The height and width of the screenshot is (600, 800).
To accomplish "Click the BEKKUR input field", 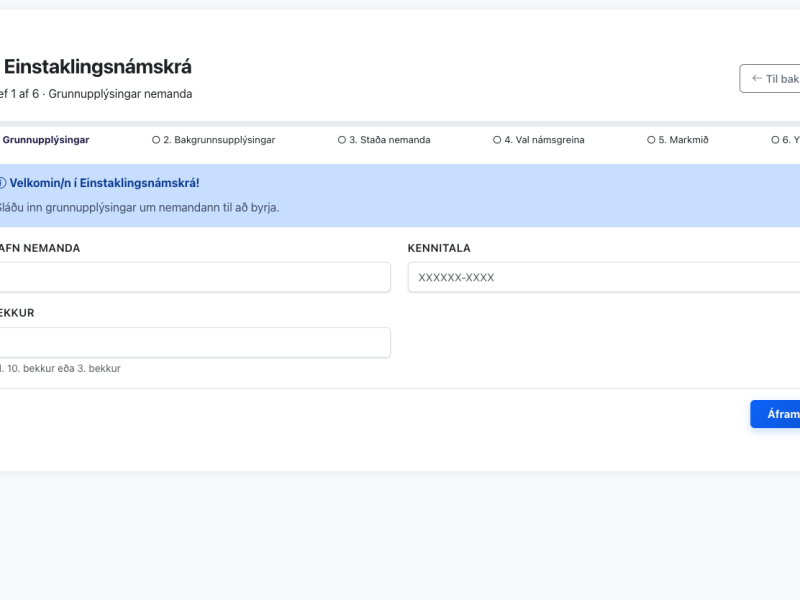I will pos(195,341).
